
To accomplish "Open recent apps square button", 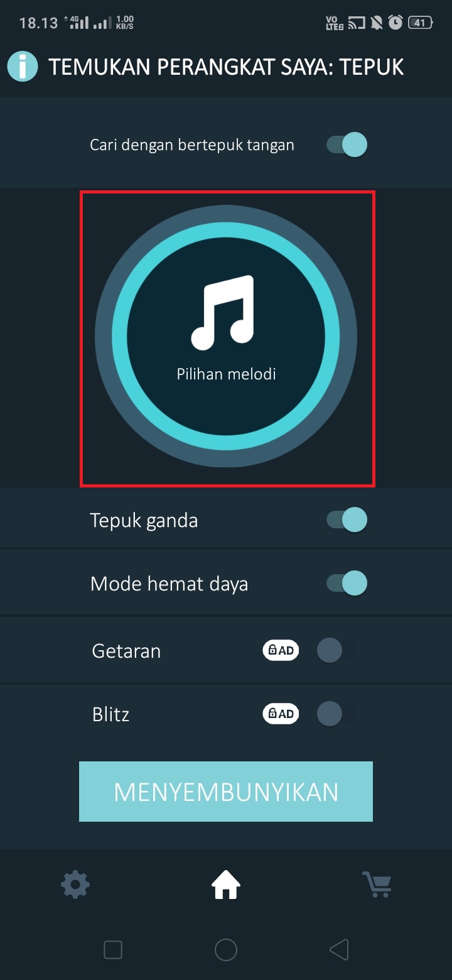I will (113, 950).
